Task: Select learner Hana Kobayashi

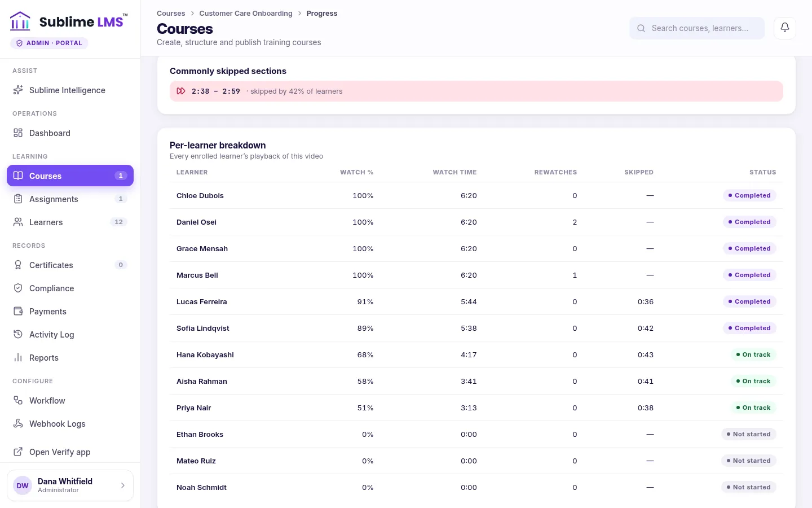Action: tap(205, 355)
